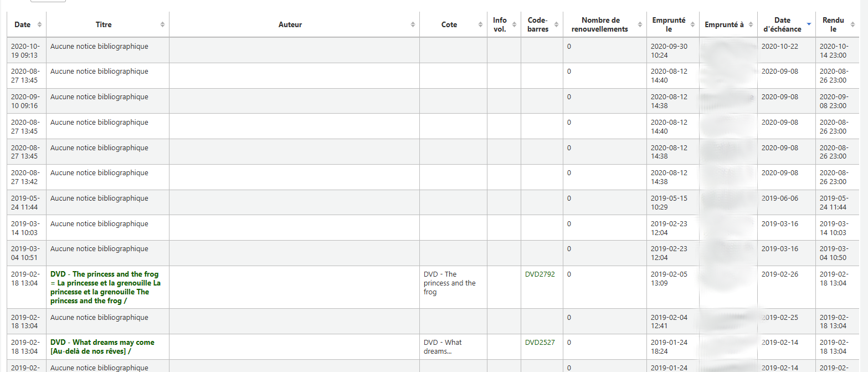Click the Auteur column sort icon
Image resolution: width=868 pixels, height=372 pixels.
point(413,25)
